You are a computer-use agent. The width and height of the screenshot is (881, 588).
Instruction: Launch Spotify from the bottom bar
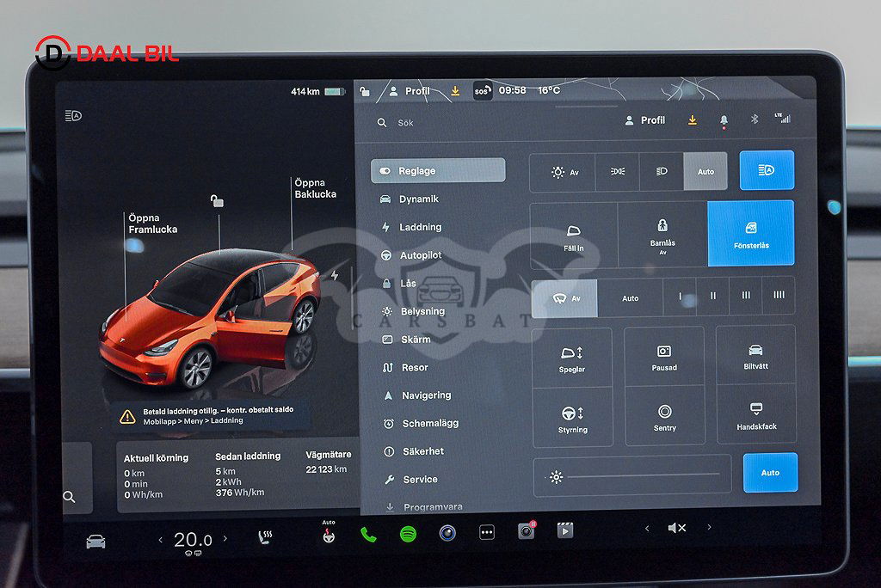(x=408, y=534)
